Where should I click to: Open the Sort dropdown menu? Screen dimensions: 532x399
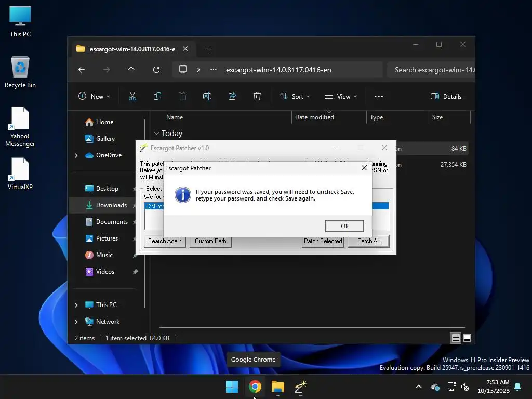(x=295, y=96)
